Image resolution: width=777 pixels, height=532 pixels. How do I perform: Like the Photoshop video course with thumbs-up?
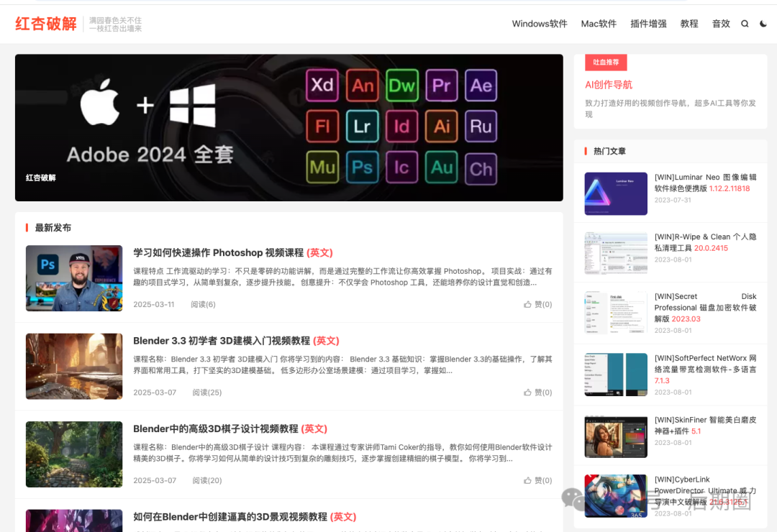click(x=538, y=304)
